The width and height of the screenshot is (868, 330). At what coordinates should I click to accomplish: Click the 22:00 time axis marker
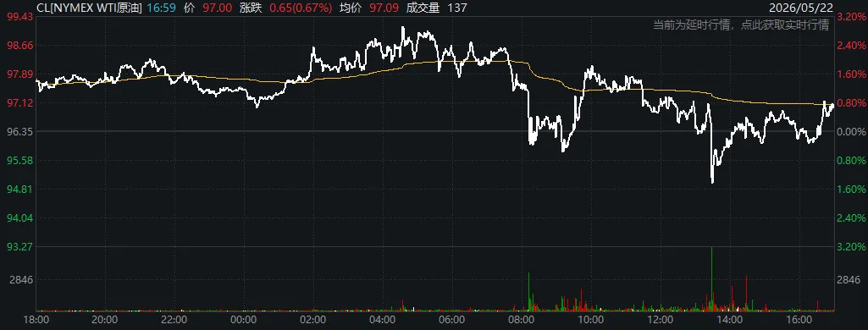coord(174,320)
